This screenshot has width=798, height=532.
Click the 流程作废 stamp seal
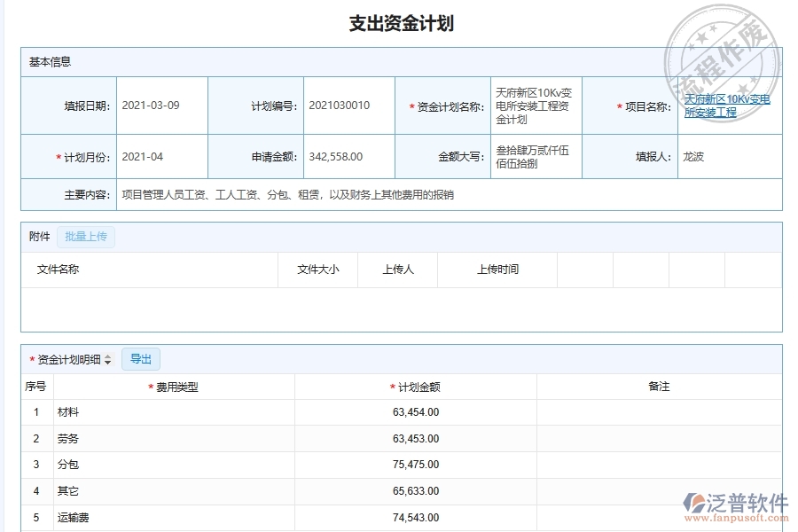pos(724,39)
